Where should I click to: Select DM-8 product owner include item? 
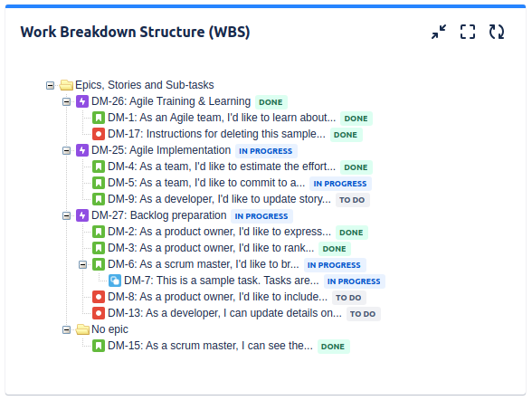(x=217, y=297)
